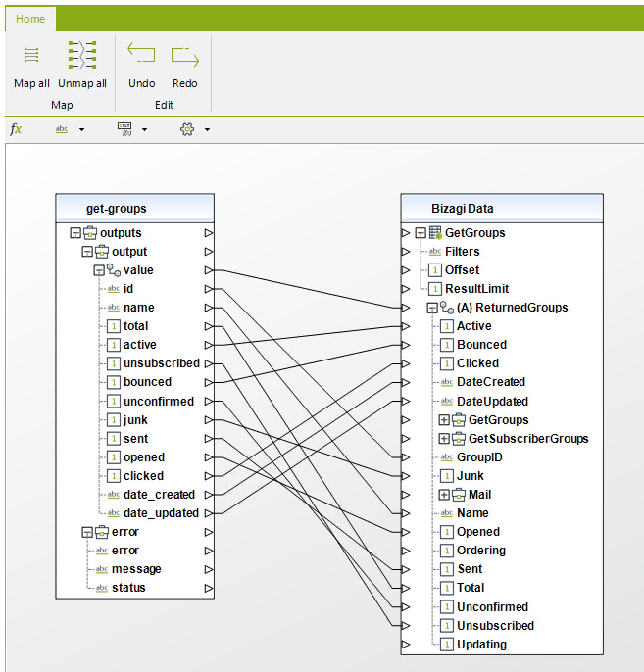The image size is (644, 672).
Task: Click the output connector arrow beside opened
Action: click(x=209, y=457)
